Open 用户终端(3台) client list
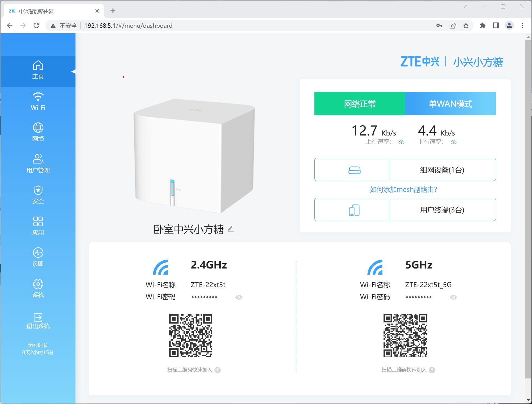Viewport: 532px width, 404px height. coord(442,210)
